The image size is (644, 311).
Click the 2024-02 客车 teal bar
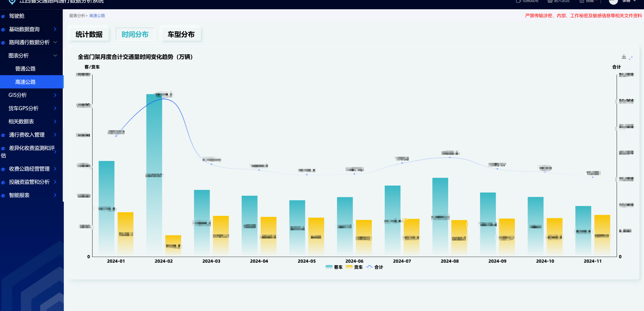(154, 175)
